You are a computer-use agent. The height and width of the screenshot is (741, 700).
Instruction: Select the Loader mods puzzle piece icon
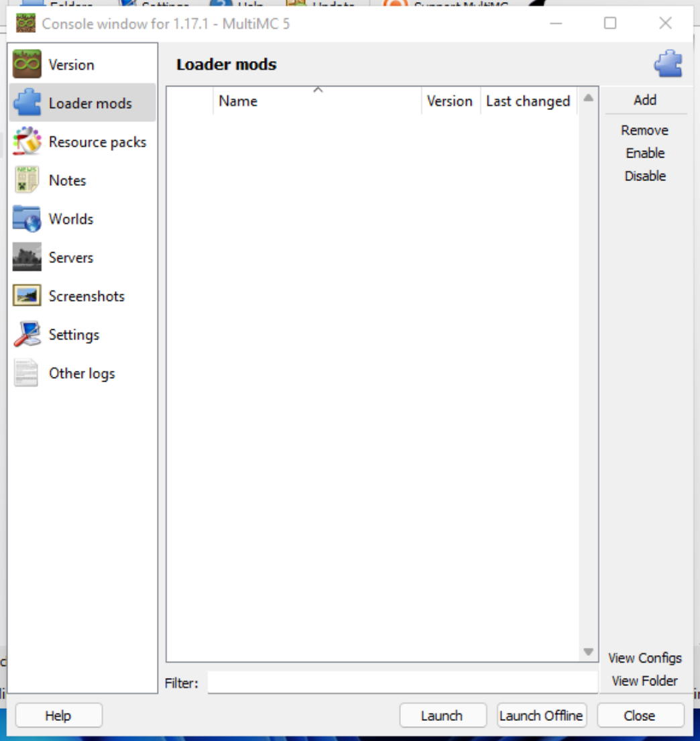tap(27, 103)
